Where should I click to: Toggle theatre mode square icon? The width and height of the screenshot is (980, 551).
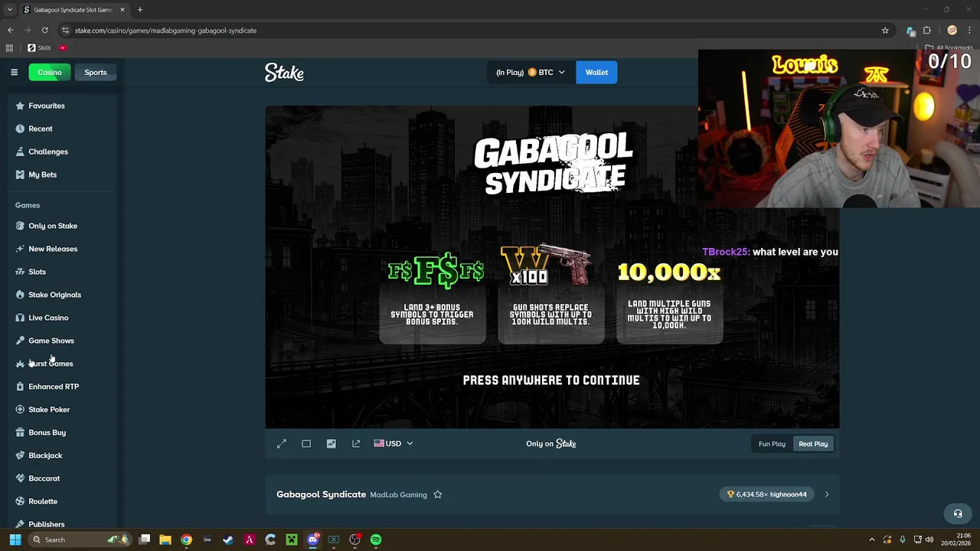306,444
